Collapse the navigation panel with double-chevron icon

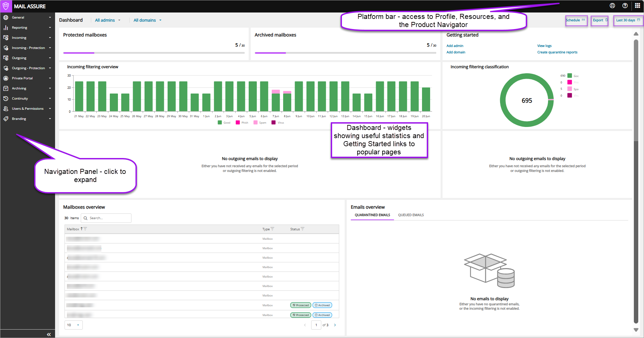[49, 334]
